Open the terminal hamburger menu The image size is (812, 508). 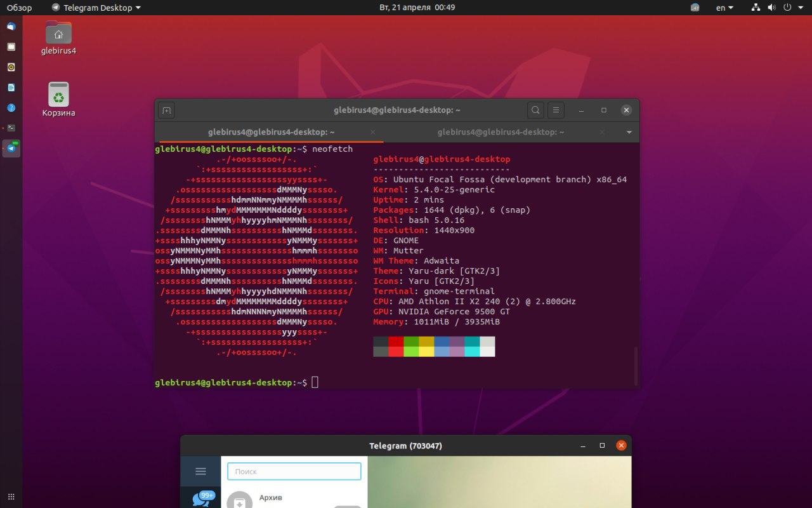(x=556, y=110)
